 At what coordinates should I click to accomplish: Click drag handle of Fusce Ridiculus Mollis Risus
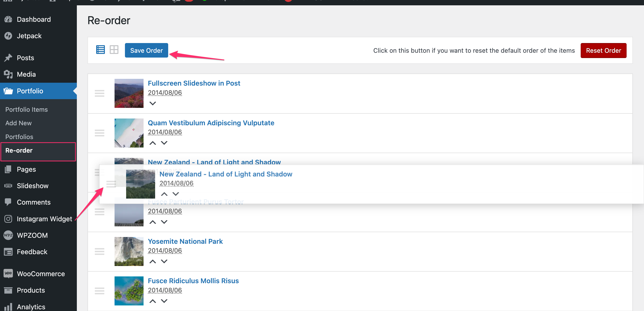[x=100, y=291]
